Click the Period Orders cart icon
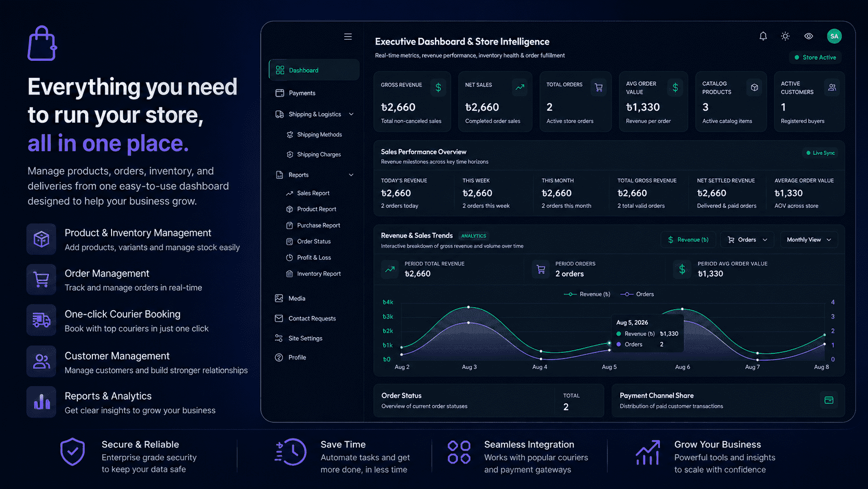Viewport: 868px width, 489px height. pyautogui.click(x=541, y=269)
